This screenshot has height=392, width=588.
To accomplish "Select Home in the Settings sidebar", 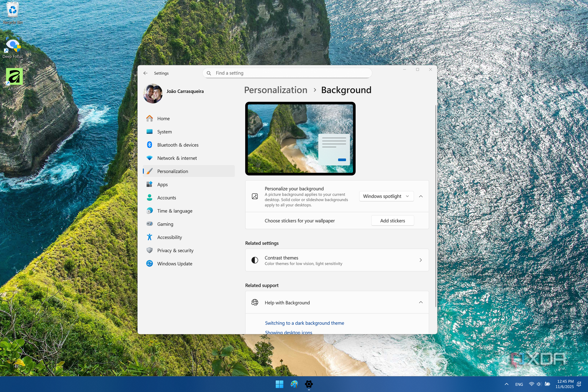I will (x=189, y=118).
